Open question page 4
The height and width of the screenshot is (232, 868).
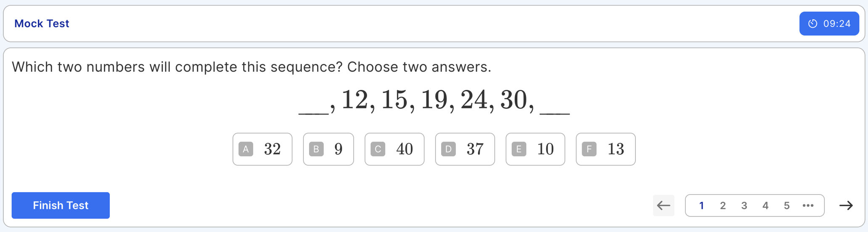pyautogui.click(x=765, y=206)
